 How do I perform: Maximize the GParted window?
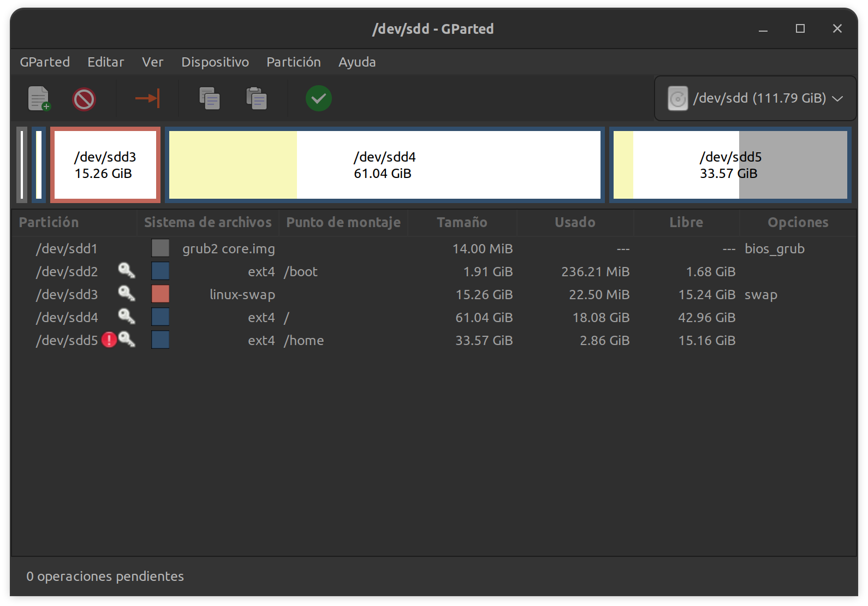click(x=800, y=29)
